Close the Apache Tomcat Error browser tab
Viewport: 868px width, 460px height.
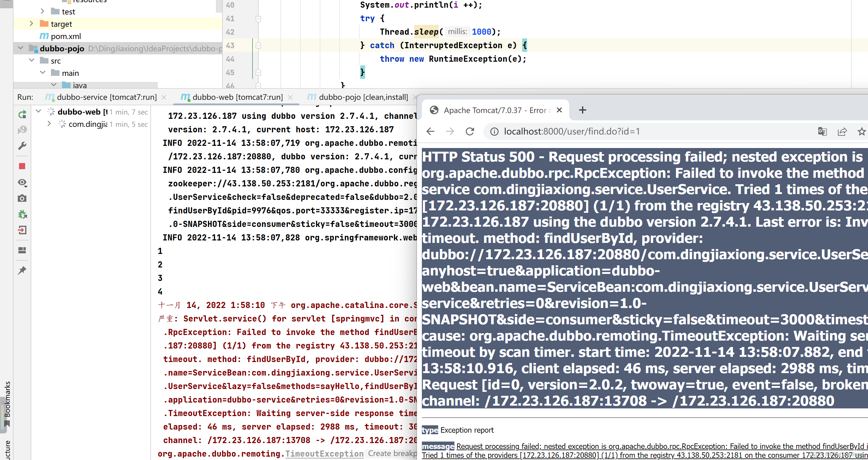pos(559,110)
